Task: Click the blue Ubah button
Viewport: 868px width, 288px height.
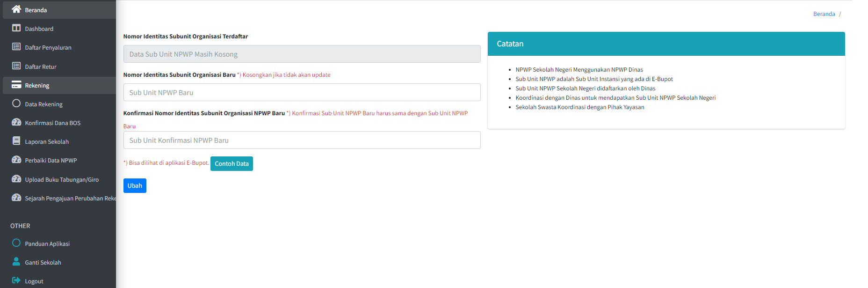Action: [x=135, y=185]
